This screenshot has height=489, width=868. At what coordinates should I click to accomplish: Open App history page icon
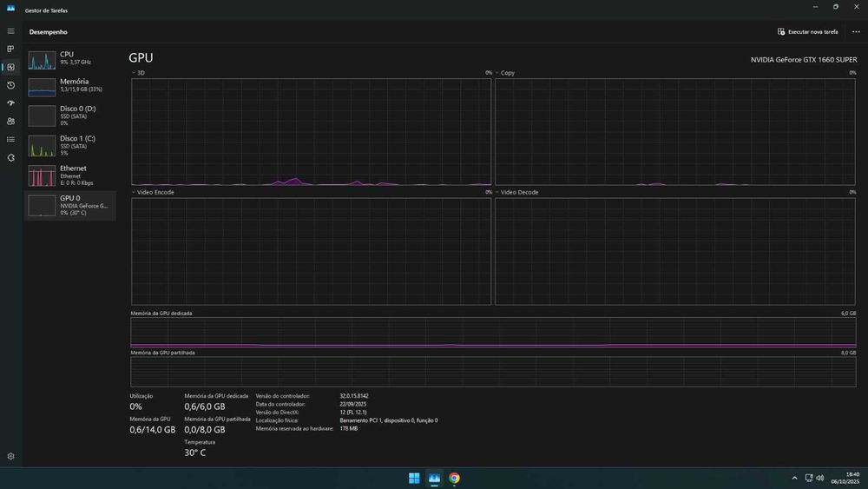click(x=10, y=85)
